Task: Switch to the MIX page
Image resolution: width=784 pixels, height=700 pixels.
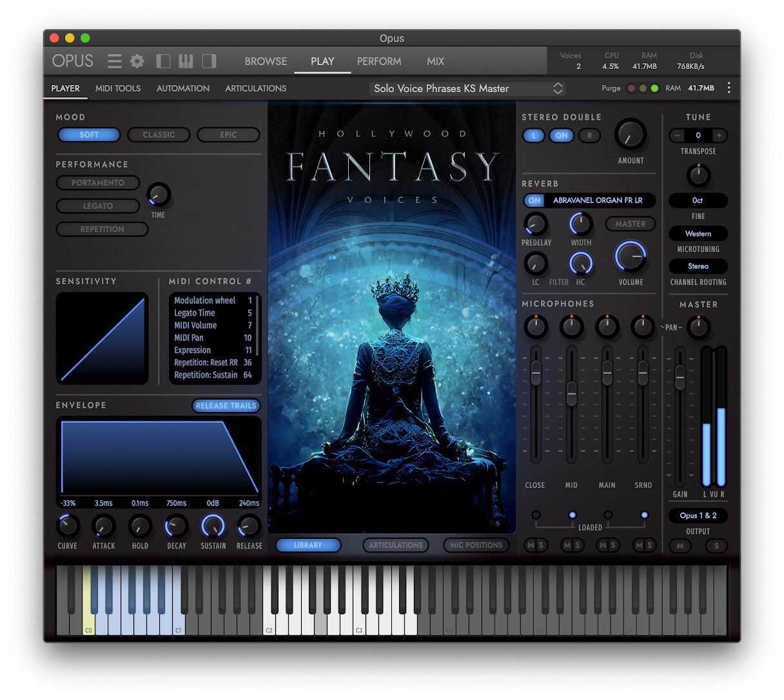Action: tap(435, 61)
